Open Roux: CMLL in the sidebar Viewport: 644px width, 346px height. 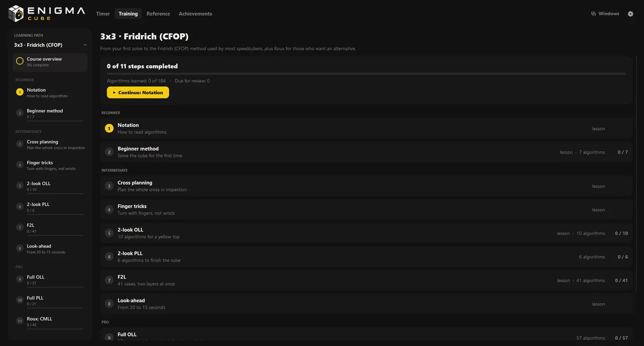tap(50, 322)
